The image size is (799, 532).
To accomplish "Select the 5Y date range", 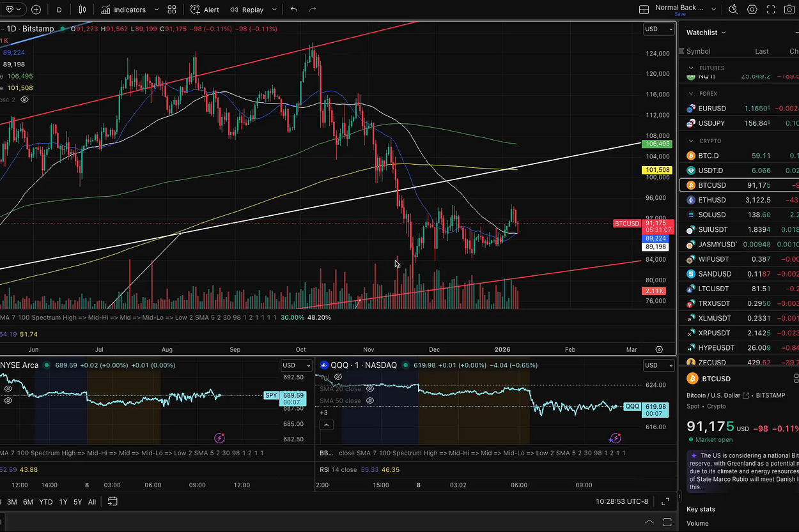I will click(x=77, y=502).
